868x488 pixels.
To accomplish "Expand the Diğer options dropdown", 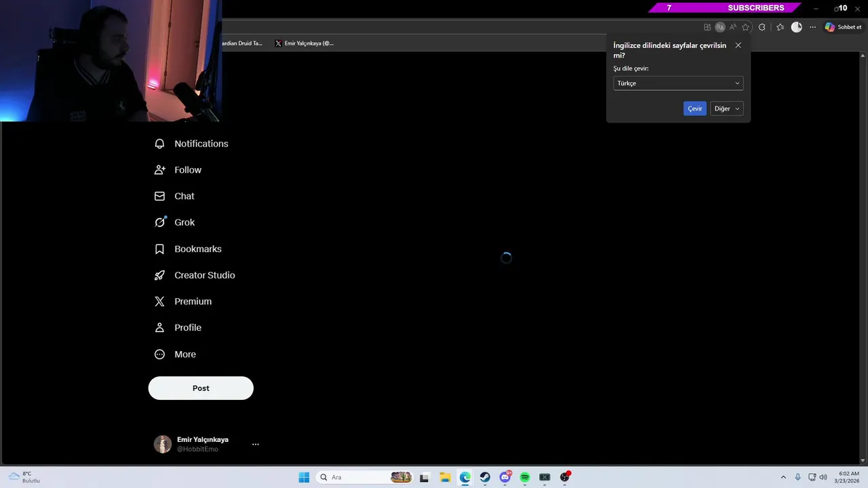I will 727,108.
